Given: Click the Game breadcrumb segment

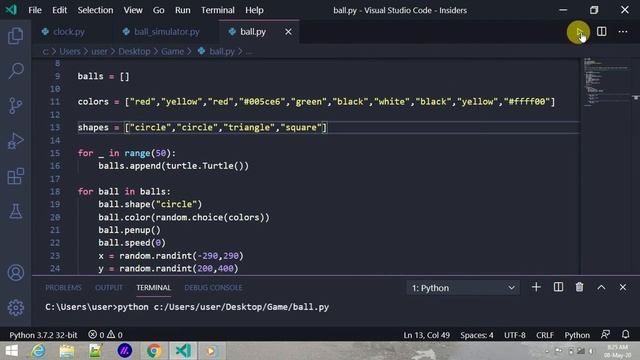Looking at the screenshot, I should pos(172,51).
